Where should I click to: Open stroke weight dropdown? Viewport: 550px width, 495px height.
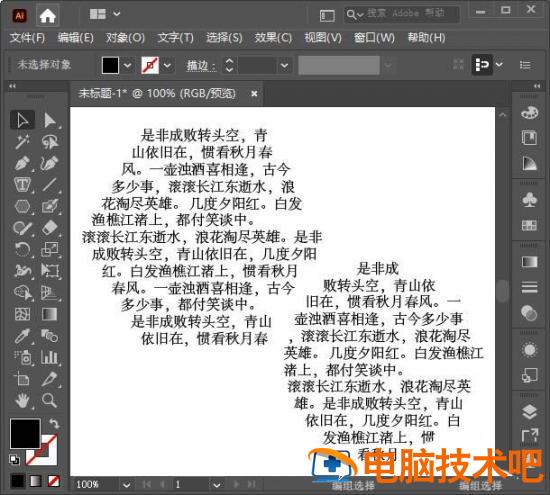(284, 65)
